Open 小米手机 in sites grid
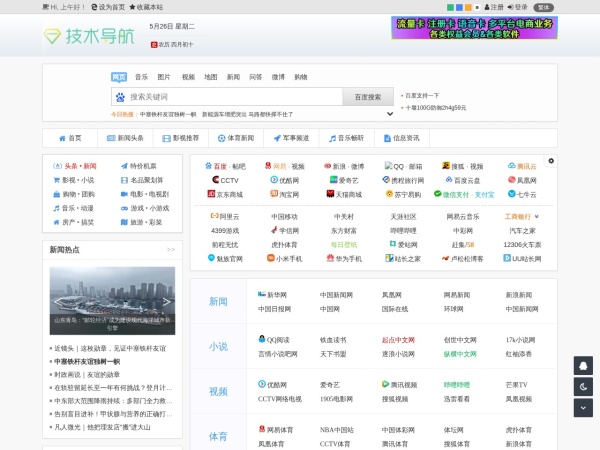The height and width of the screenshot is (450, 600). click(x=284, y=259)
